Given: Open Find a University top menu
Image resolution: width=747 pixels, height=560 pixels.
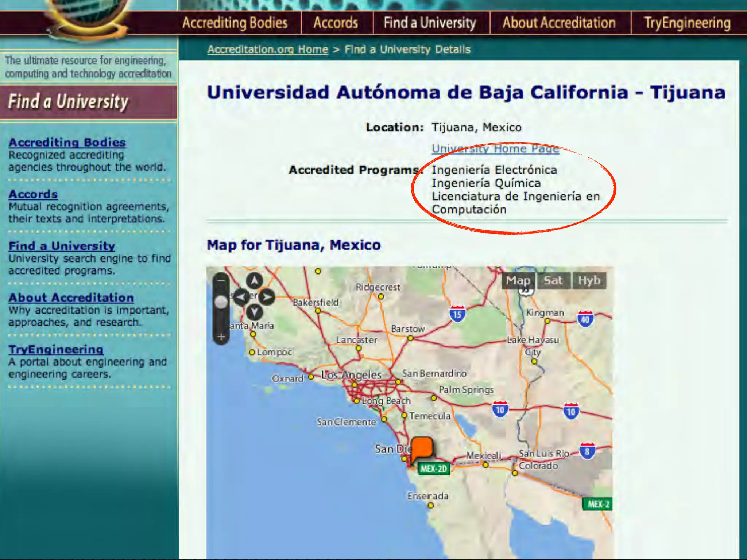Looking at the screenshot, I should pos(430,23).
